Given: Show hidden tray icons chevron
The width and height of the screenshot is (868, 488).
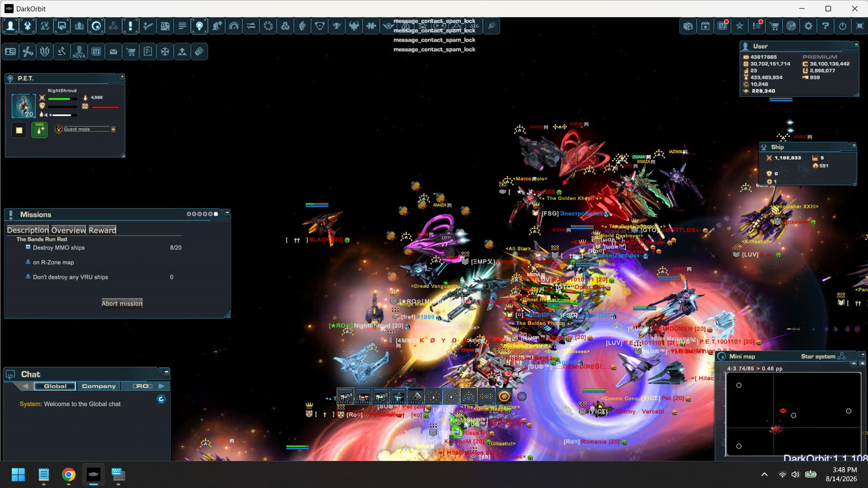Looking at the screenshot, I should (764, 474).
